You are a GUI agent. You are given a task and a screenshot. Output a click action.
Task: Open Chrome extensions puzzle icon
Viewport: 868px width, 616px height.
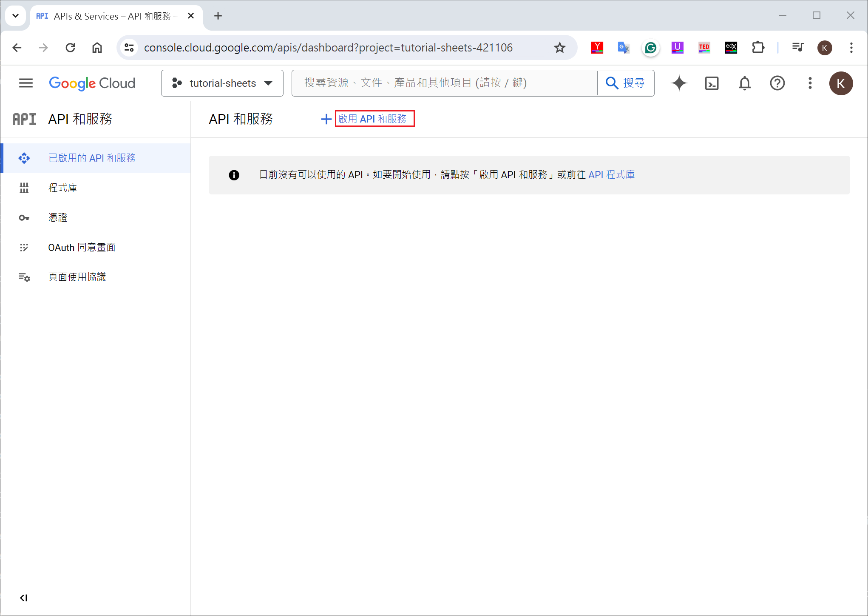pyautogui.click(x=758, y=48)
